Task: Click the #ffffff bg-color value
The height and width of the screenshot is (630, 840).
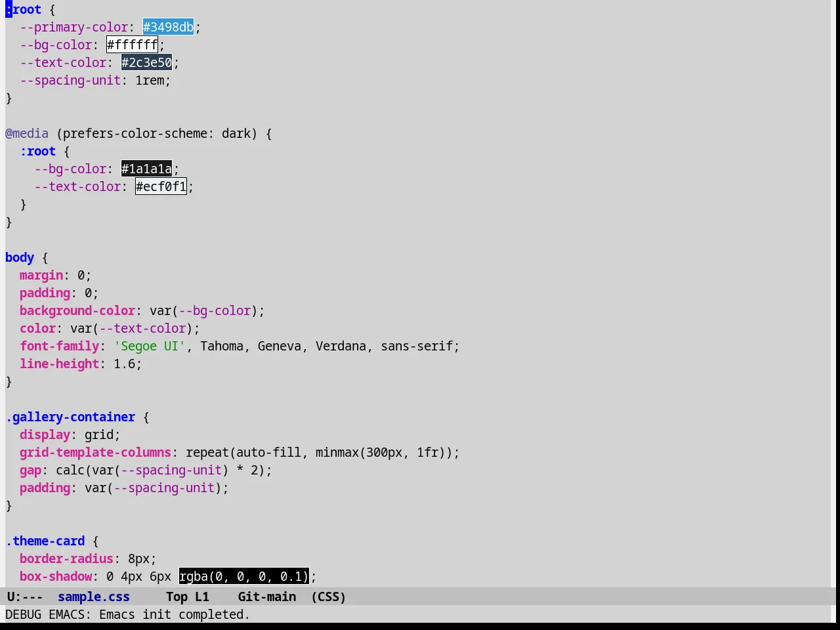Action: point(132,45)
